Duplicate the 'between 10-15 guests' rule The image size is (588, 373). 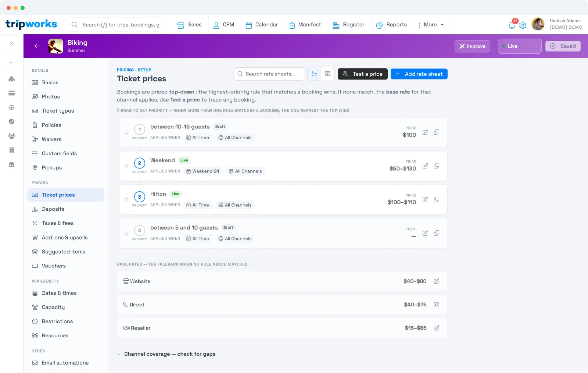(437, 132)
